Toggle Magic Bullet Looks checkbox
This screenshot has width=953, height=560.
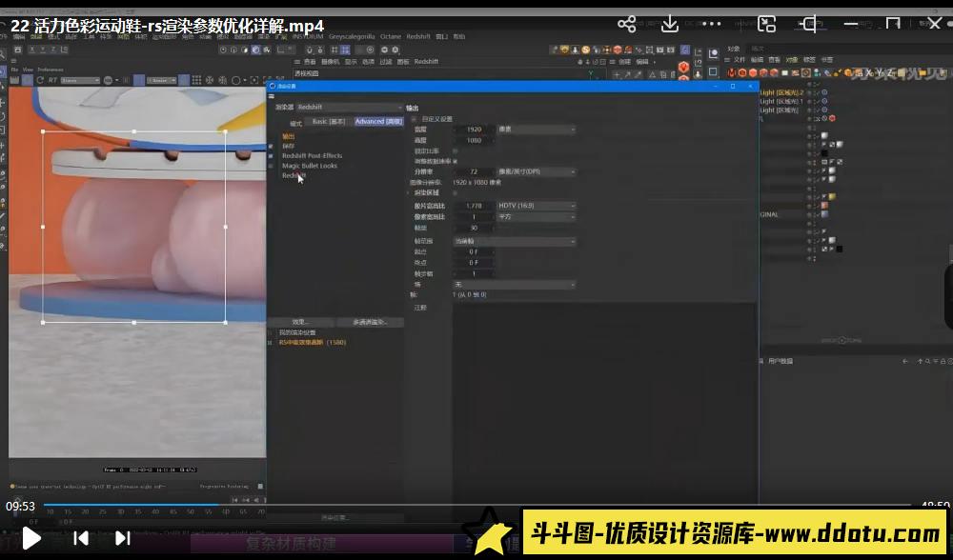[271, 166]
